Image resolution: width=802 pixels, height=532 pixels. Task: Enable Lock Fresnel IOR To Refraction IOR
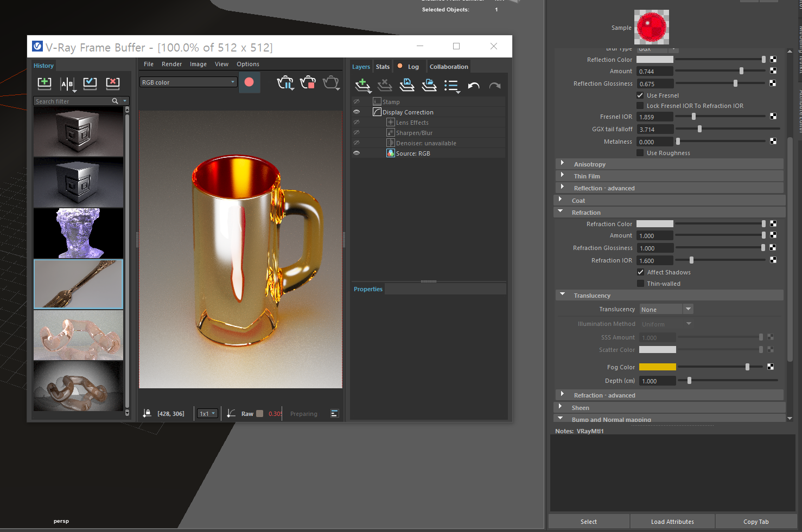tap(640, 106)
